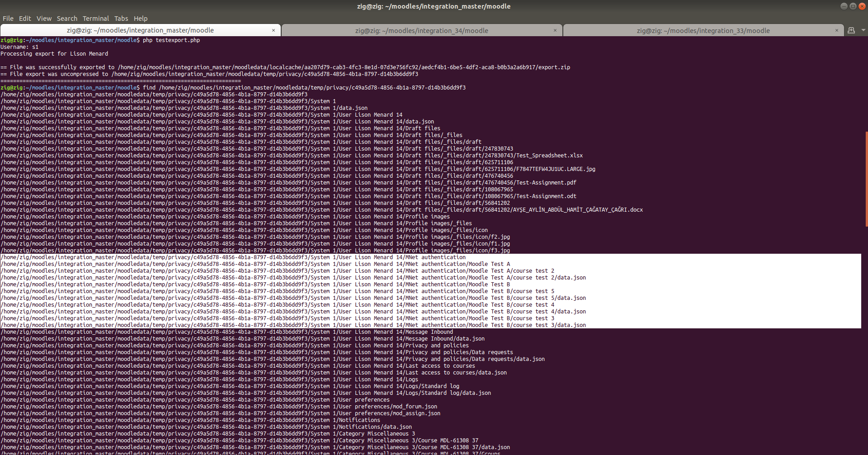This screenshot has width=868, height=455.
Task: Switch to the integration_33/moodle tab
Action: [703, 31]
